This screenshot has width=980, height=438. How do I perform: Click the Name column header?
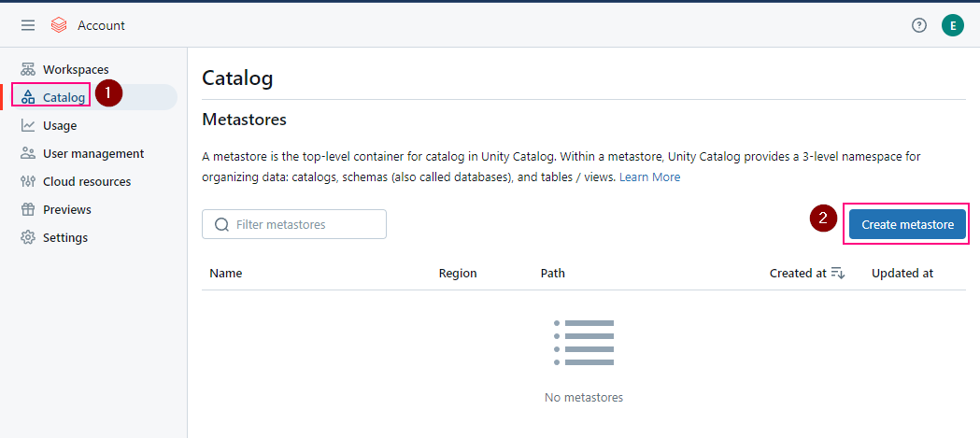[226, 273]
